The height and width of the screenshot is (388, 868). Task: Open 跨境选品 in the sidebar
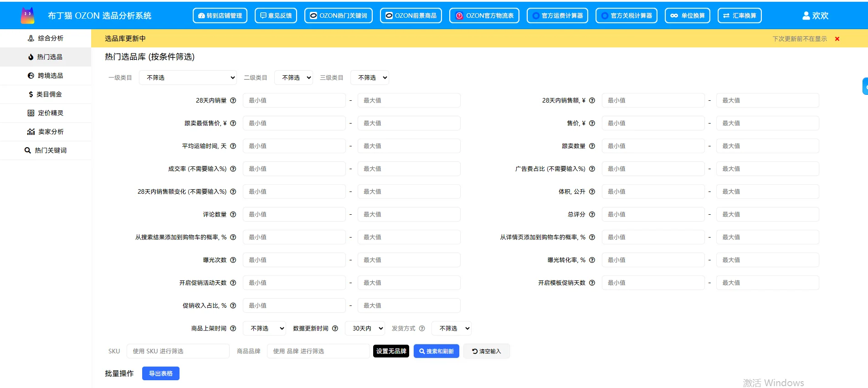pos(46,76)
